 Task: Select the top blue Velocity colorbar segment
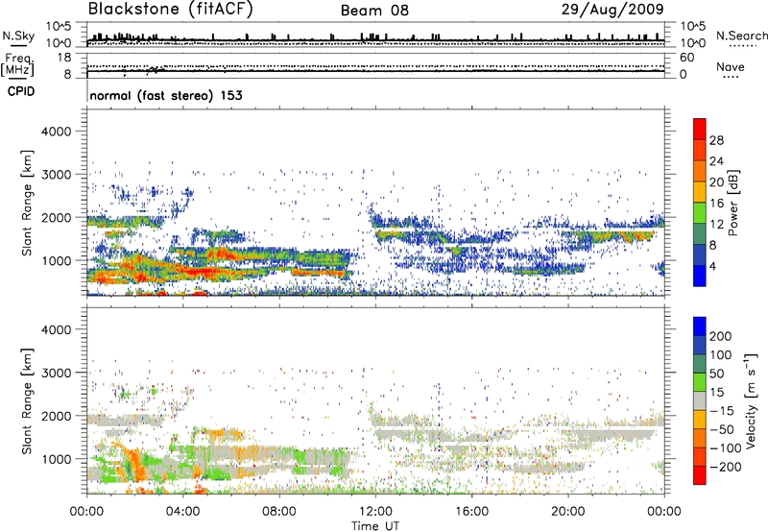coord(700,326)
